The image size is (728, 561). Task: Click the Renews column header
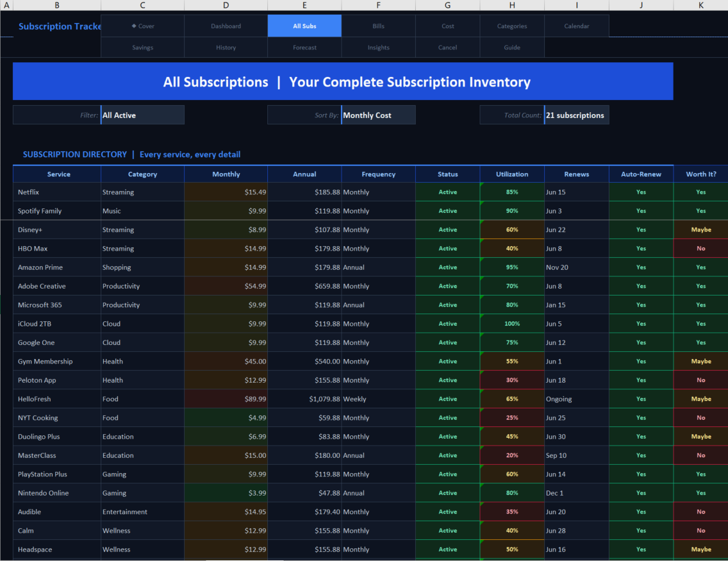[577, 174]
